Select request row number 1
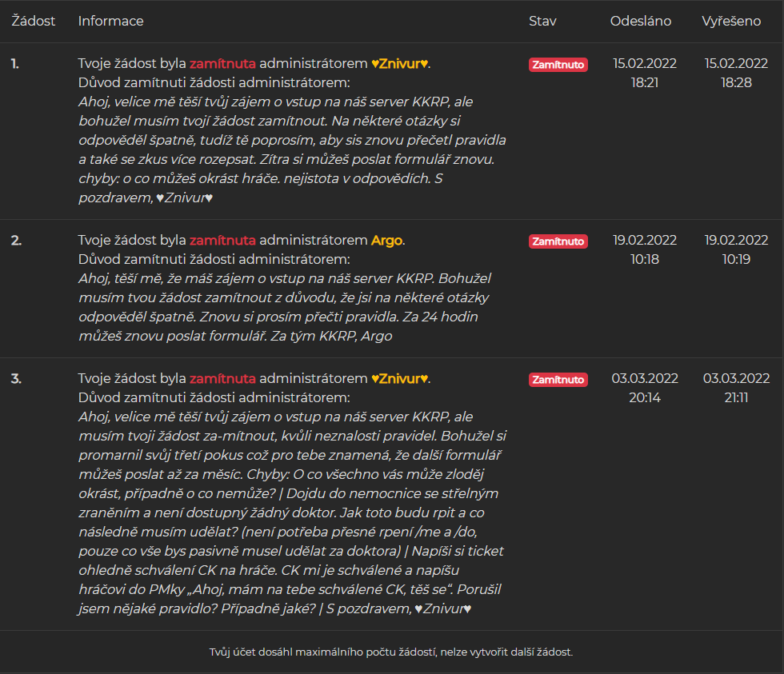784x674 pixels. pyautogui.click(x=15, y=64)
